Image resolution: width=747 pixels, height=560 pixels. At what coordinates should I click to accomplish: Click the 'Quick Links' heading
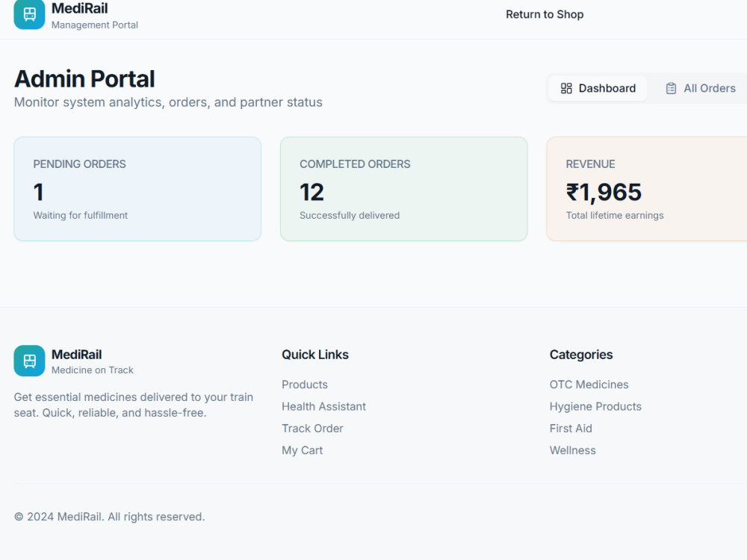coord(315,355)
